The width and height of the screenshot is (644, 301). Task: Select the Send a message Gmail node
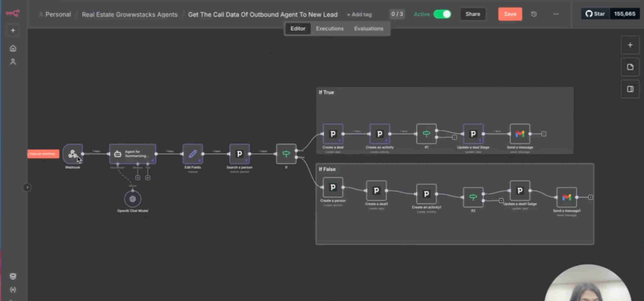point(520,134)
